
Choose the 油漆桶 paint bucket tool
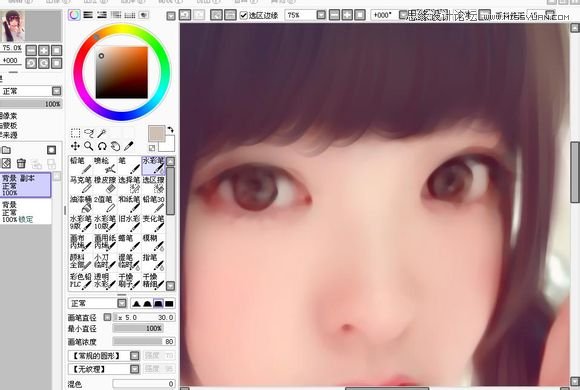click(81, 204)
